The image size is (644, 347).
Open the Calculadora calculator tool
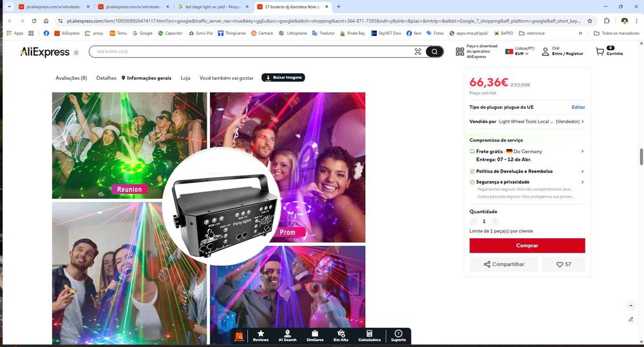pos(369,335)
